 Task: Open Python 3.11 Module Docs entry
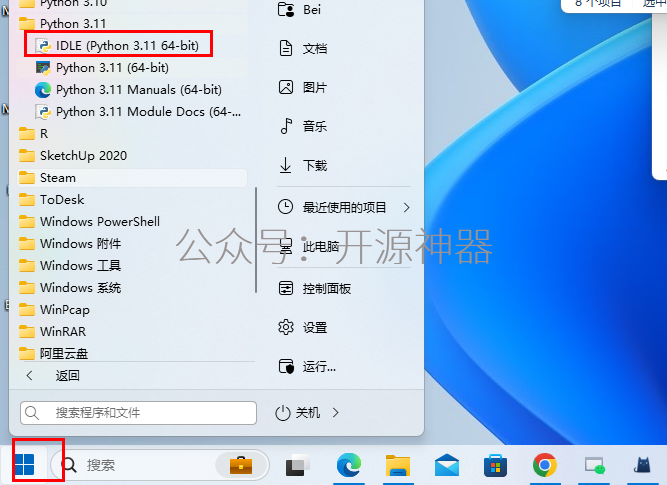coord(138,112)
